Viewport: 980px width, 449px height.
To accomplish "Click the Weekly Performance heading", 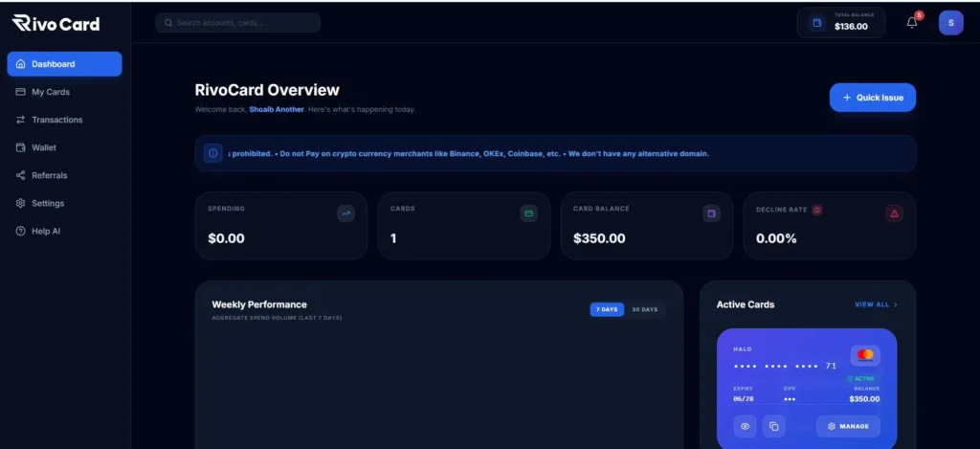I will tap(259, 304).
